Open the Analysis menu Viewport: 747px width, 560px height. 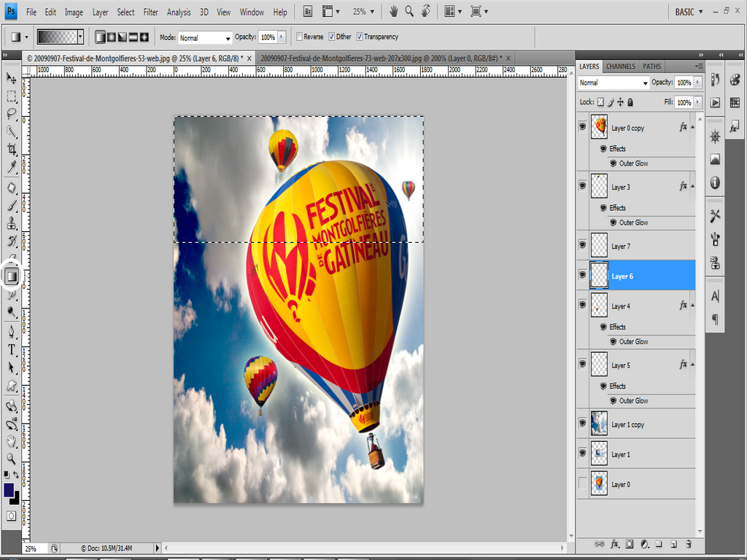pos(179,12)
